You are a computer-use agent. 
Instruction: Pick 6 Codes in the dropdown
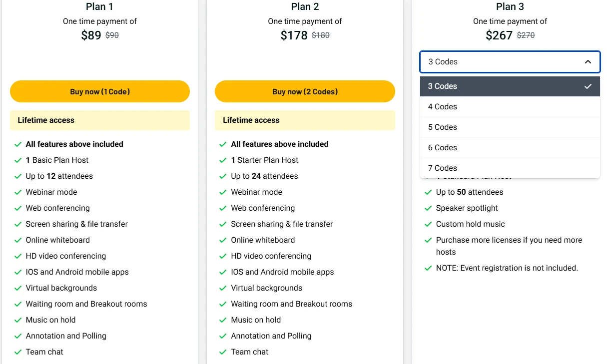click(510, 148)
